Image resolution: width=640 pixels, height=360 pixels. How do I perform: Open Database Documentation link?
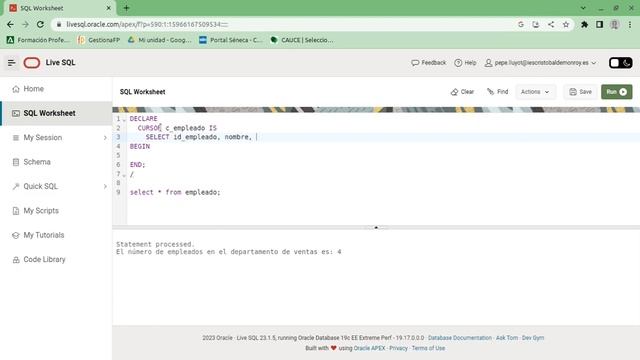[x=460, y=338]
